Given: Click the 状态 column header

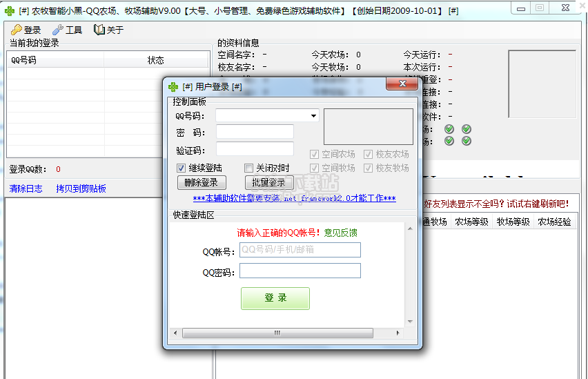Looking at the screenshot, I should click(156, 60).
